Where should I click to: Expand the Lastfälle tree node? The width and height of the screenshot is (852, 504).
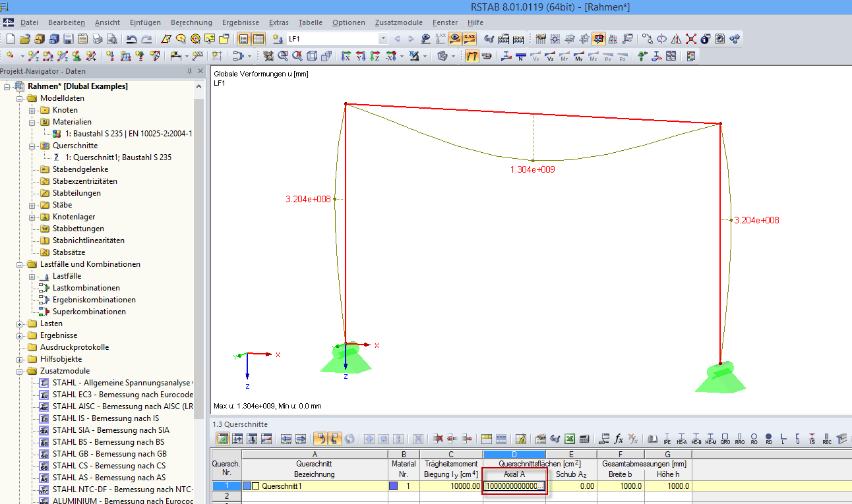[x=32, y=276]
